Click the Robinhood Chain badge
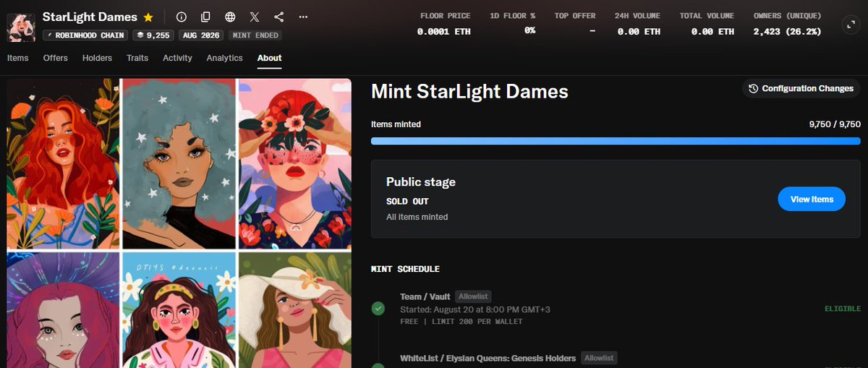The height and width of the screenshot is (368, 868). click(x=85, y=35)
